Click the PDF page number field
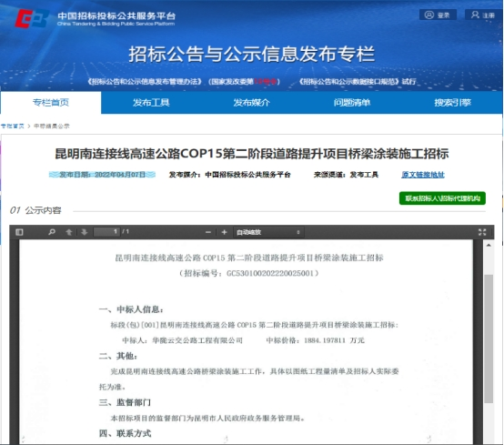This screenshot has width=504, height=445. coord(106,232)
